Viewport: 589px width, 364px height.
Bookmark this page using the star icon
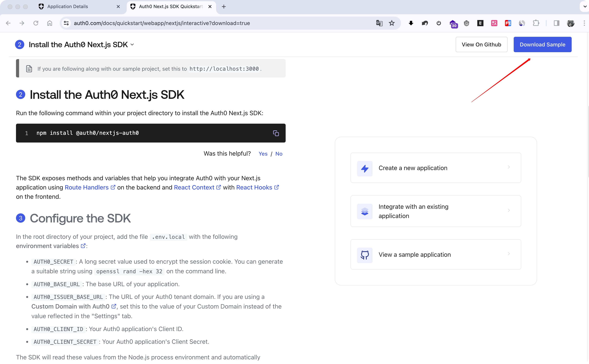[x=392, y=23]
